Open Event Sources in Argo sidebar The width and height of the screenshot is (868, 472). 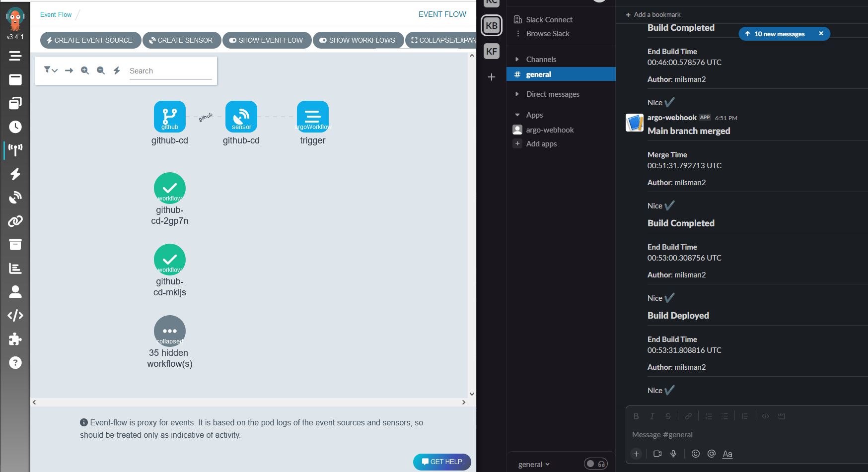15,174
